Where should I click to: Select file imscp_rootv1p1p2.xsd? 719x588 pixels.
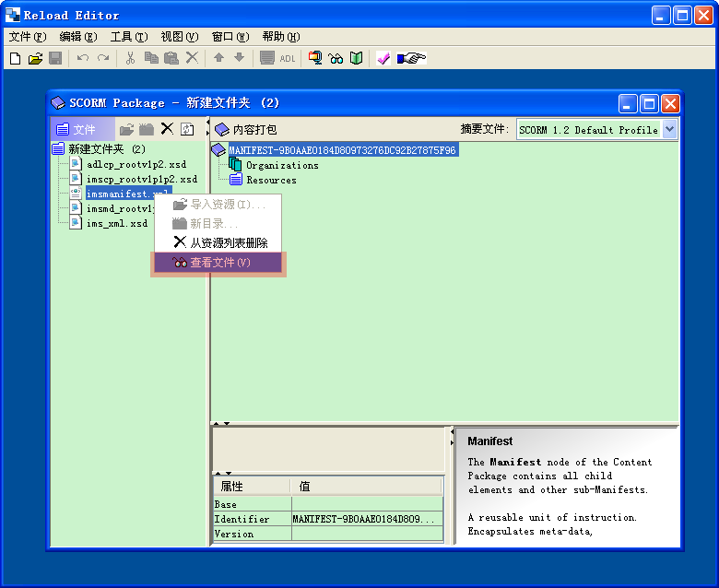coord(142,179)
